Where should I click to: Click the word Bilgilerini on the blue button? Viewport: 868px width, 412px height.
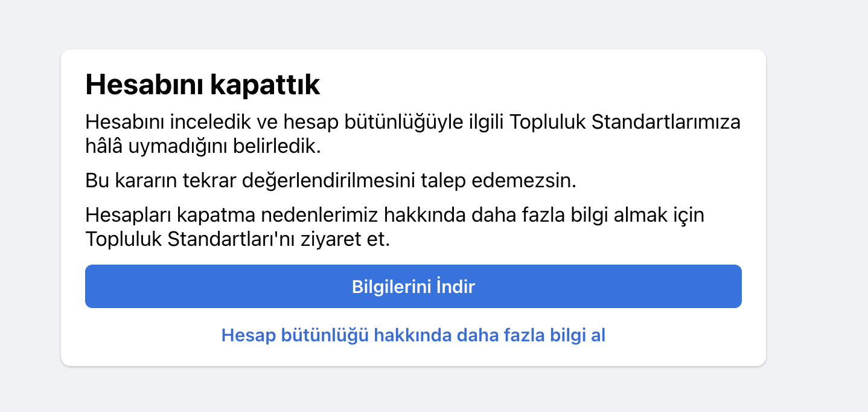point(391,286)
